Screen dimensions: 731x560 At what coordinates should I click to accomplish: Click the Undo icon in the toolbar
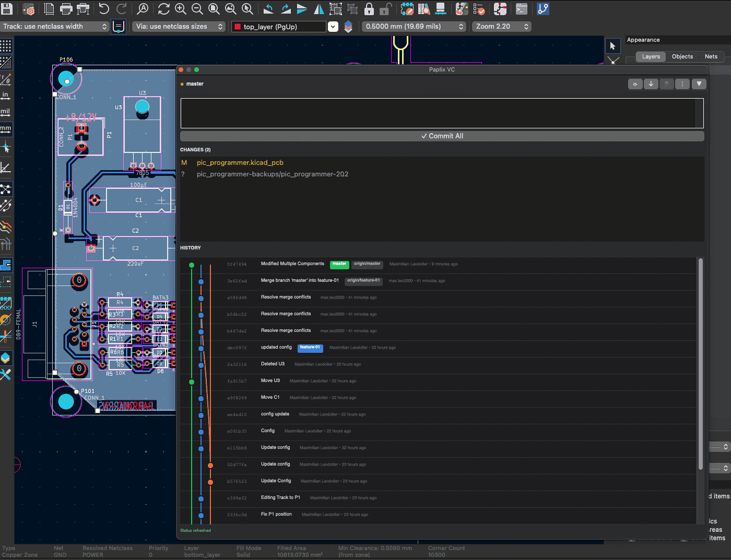click(103, 9)
